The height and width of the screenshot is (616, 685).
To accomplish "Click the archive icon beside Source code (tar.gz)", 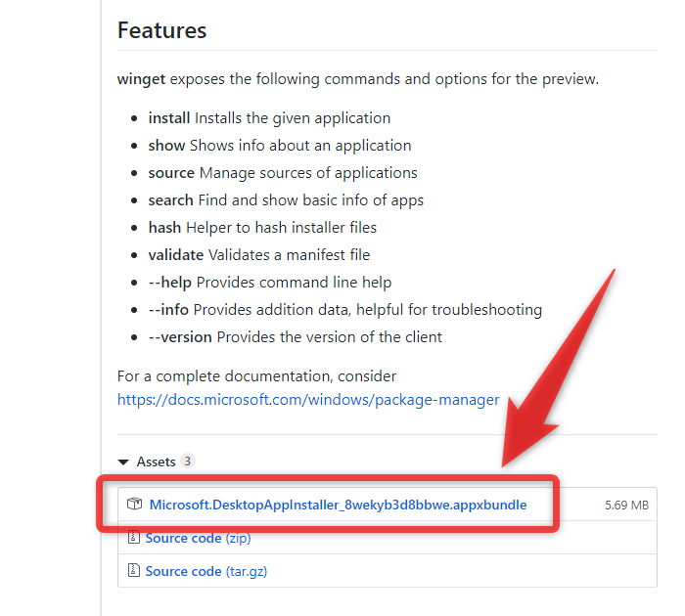I will coord(134,570).
